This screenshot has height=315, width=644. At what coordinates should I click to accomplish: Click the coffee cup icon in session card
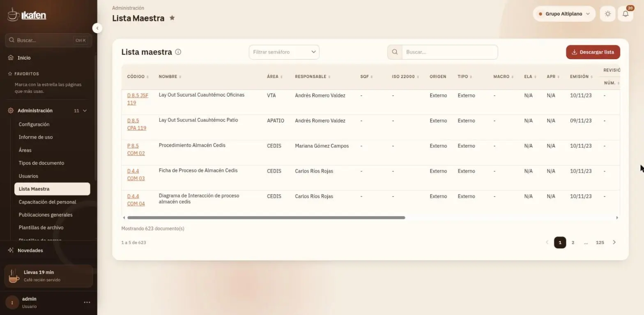[14, 276]
